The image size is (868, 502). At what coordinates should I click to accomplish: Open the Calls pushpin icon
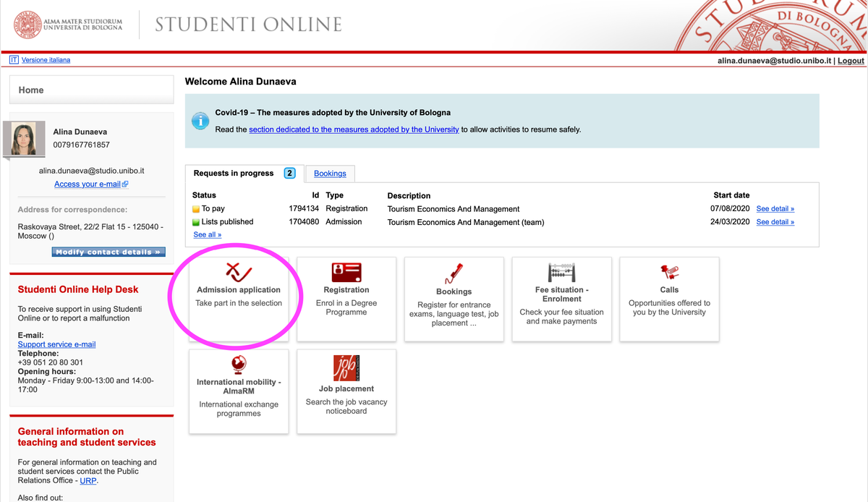[x=669, y=272]
